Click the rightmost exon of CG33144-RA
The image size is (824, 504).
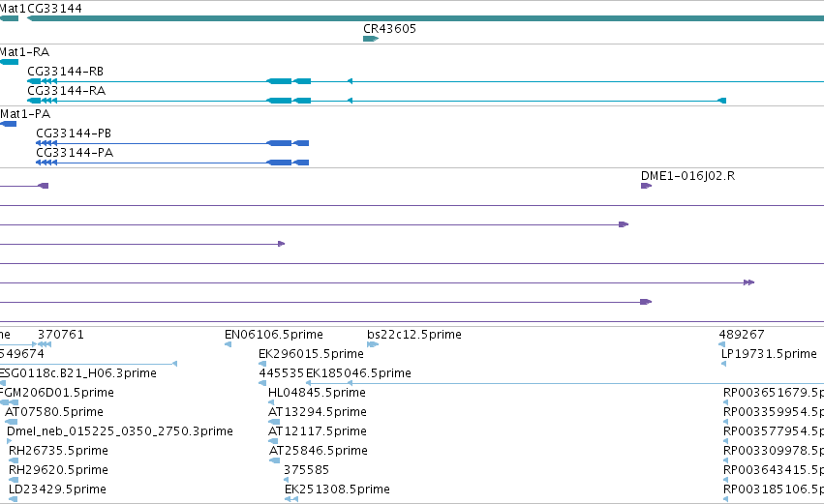pos(722,101)
